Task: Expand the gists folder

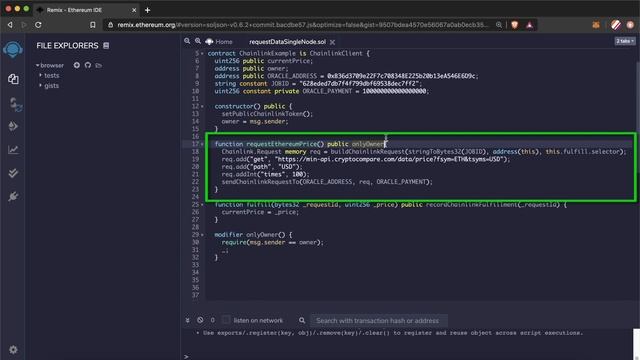Action: (40, 86)
